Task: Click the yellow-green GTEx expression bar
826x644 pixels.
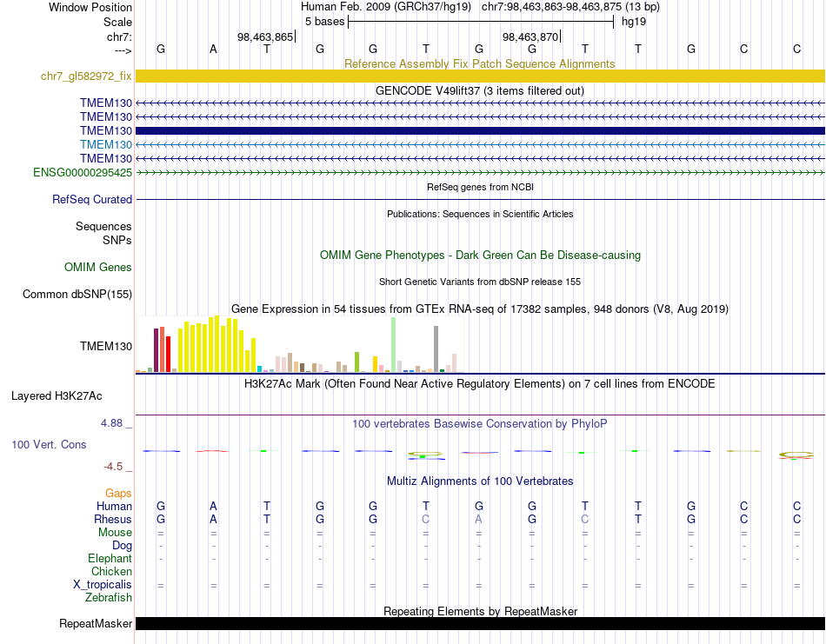Action: coord(356,362)
